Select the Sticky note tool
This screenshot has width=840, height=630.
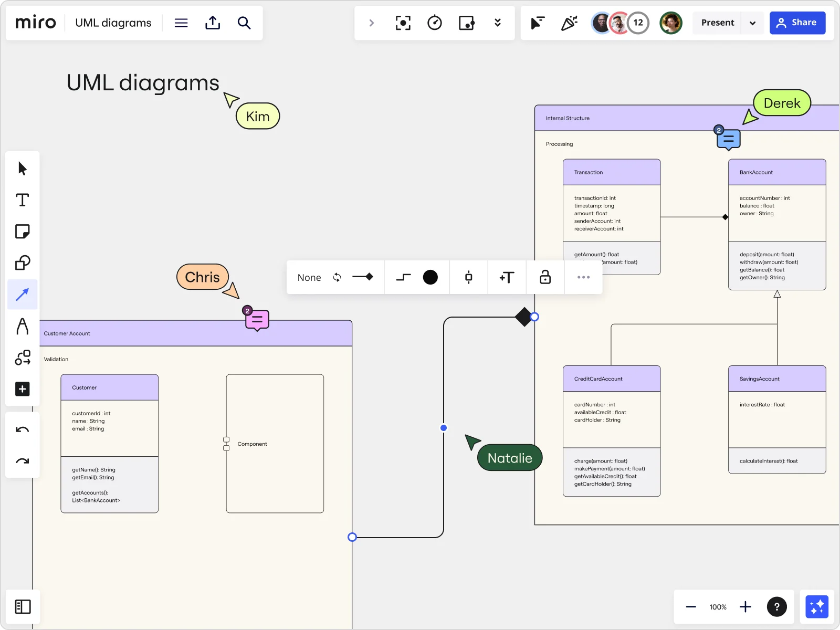[22, 232]
